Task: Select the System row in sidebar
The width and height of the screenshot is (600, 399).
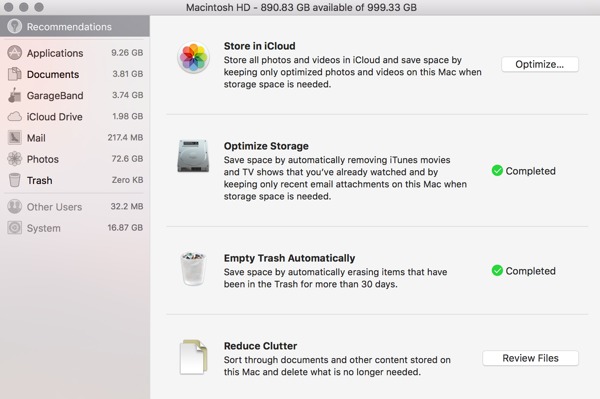Action: [x=75, y=228]
